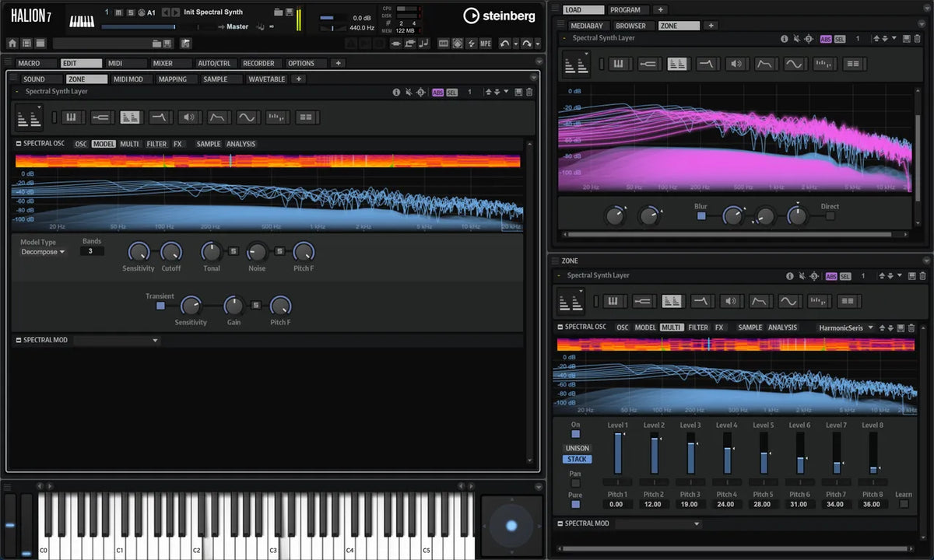This screenshot has height=560, width=934.
Task: Toggle ABS button in main editor zone header
Action: pos(438,92)
